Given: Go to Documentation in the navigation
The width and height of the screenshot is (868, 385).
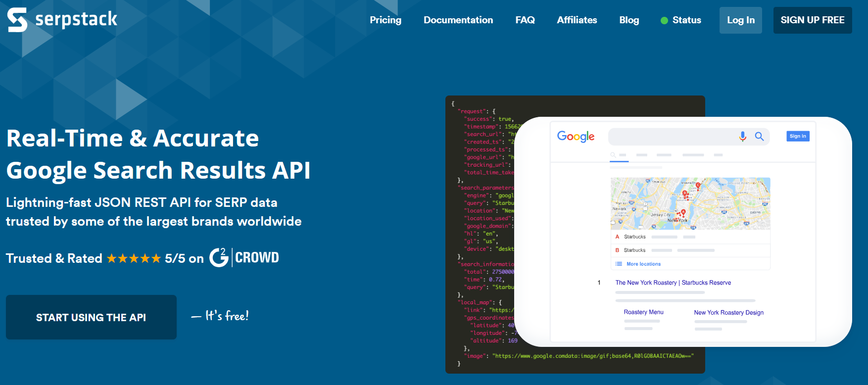Looking at the screenshot, I should click(x=458, y=20).
